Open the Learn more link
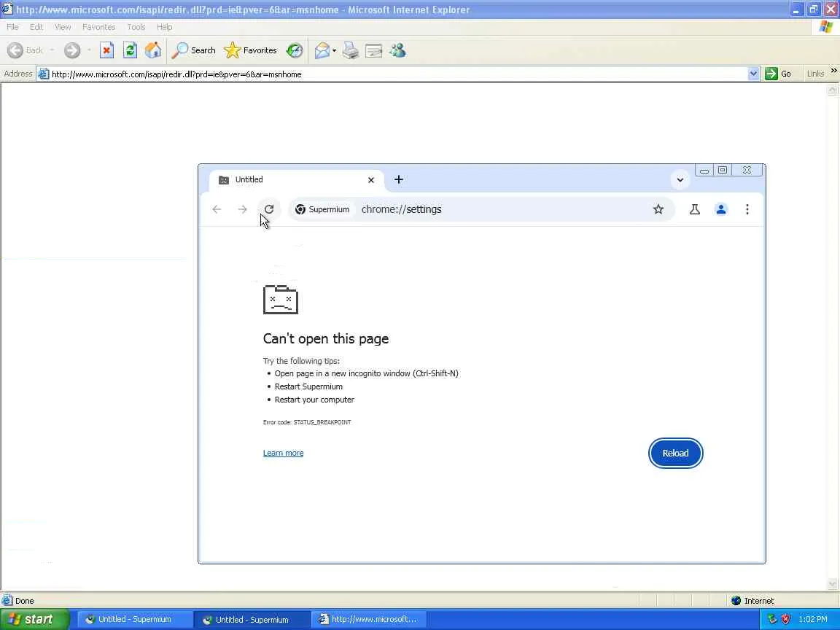Screen dimensions: 840x630 point(284,454)
